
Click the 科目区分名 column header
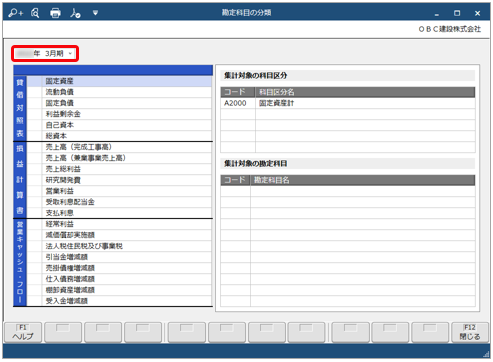[x=365, y=92]
